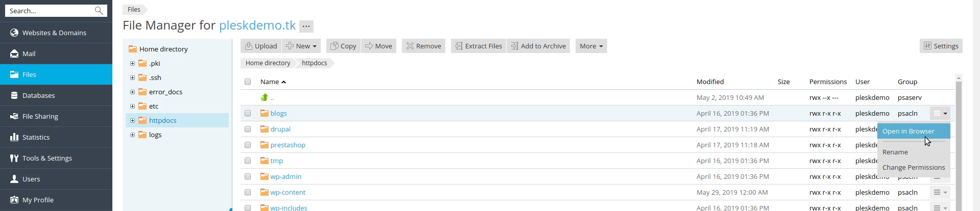Click the blogs row actions menu button
Image resolution: width=980 pixels, height=211 pixels.
(x=940, y=113)
